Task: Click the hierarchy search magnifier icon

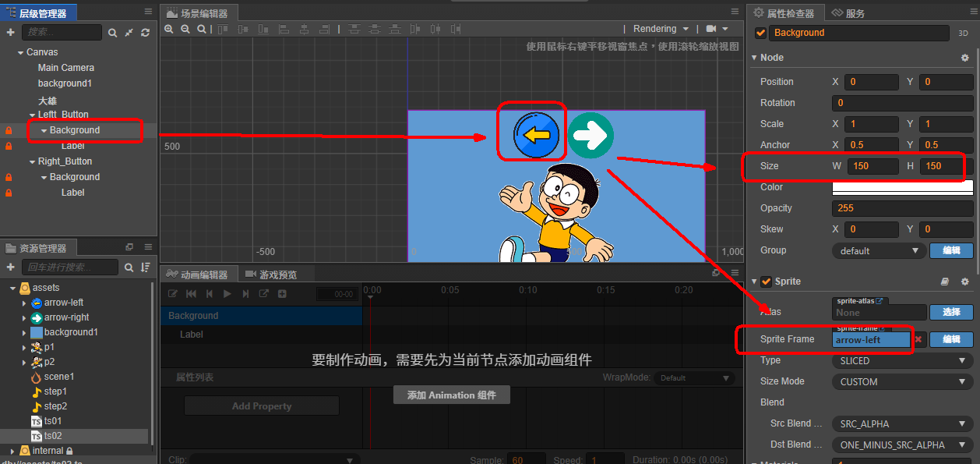Action: coord(112,33)
